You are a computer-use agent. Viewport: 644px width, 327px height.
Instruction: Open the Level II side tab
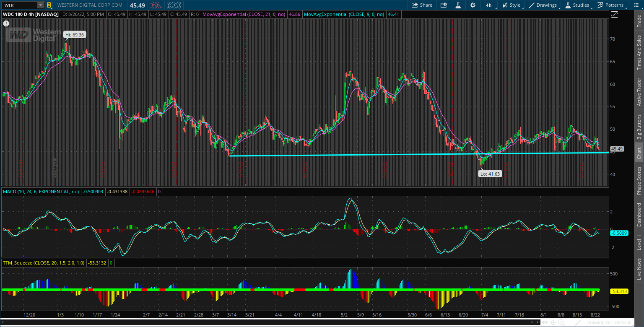(639, 242)
